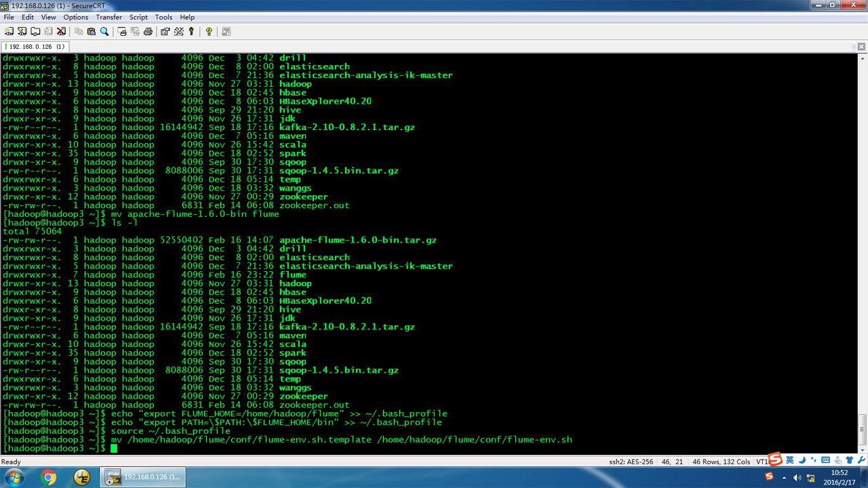Click the Quick Connect lightning icon
868x488 pixels.
point(22,31)
